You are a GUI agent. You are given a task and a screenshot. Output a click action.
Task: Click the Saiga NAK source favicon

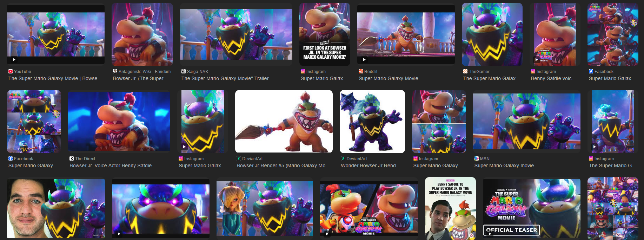(184, 71)
